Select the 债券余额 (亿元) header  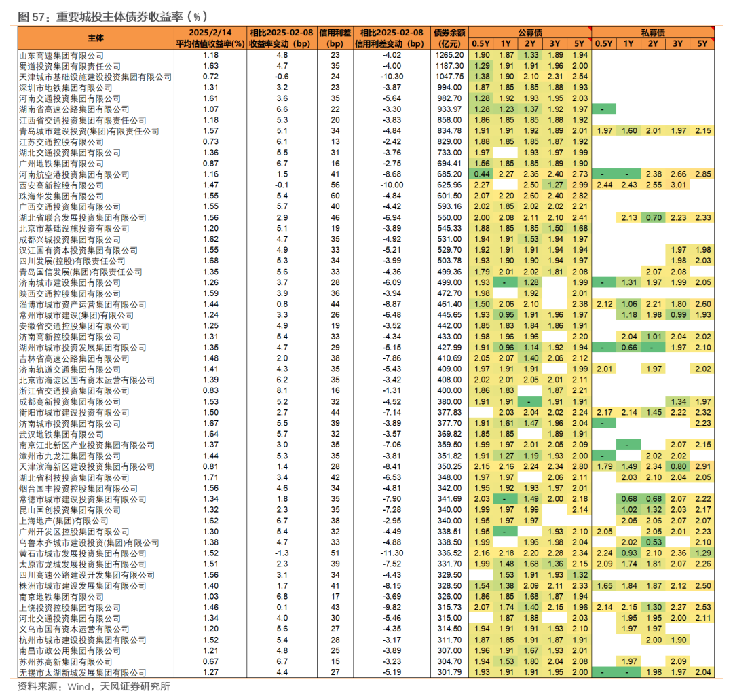tap(449, 38)
